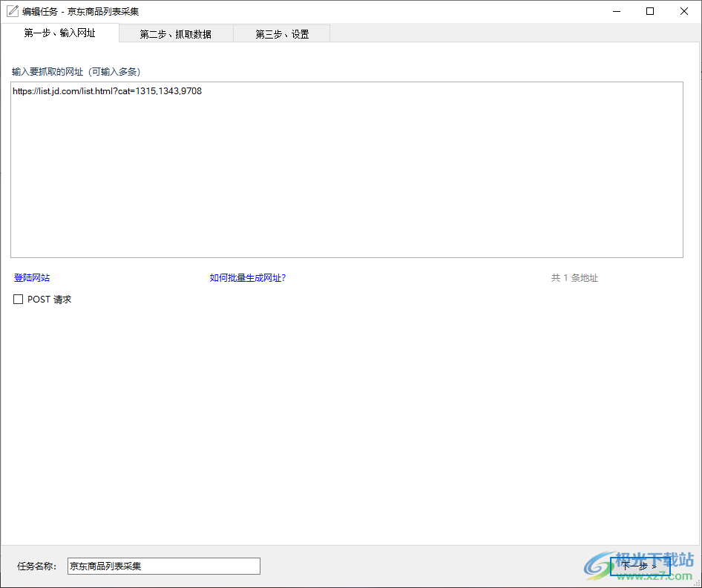
Task: Click the 下一步 > button
Action: click(x=640, y=566)
